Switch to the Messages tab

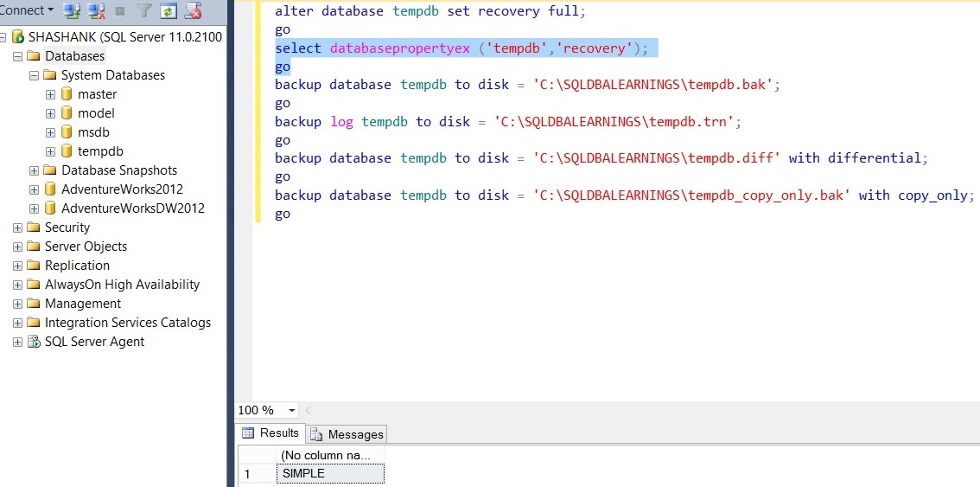(x=347, y=433)
